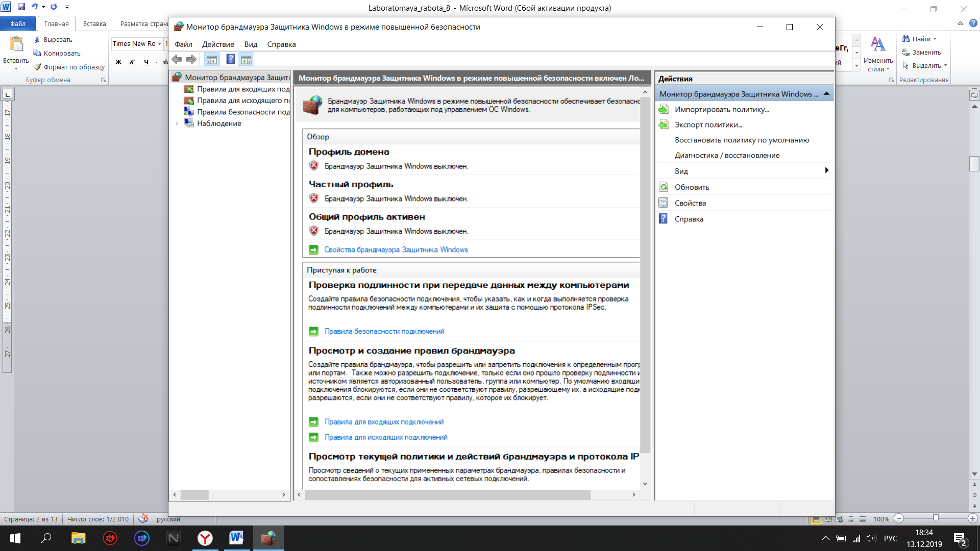This screenshot has height=551, width=980.
Task: Open File Explorer from taskbar
Action: point(78,538)
